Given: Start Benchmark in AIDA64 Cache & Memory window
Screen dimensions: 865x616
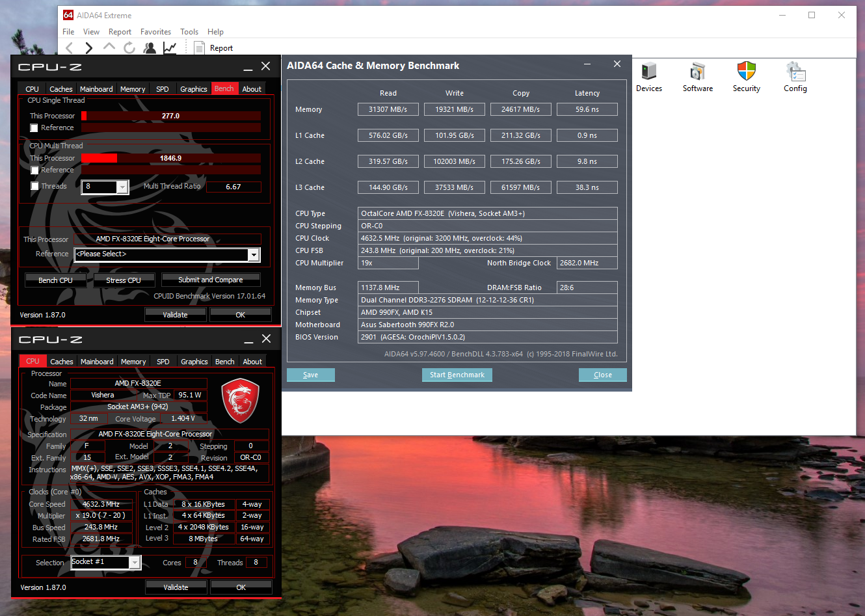Looking at the screenshot, I should coord(457,375).
